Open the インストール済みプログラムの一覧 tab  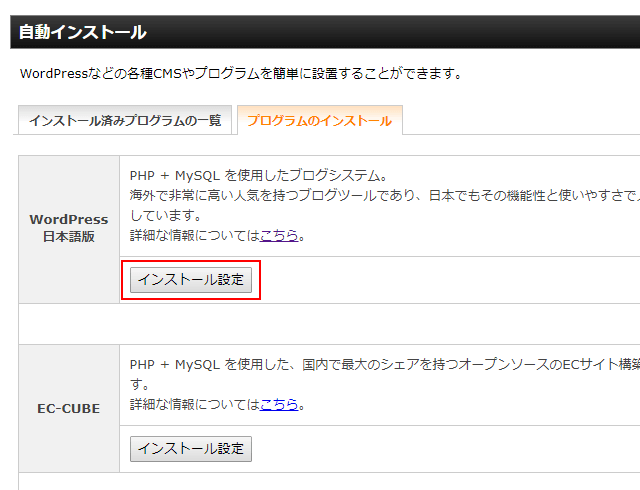pos(125,120)
